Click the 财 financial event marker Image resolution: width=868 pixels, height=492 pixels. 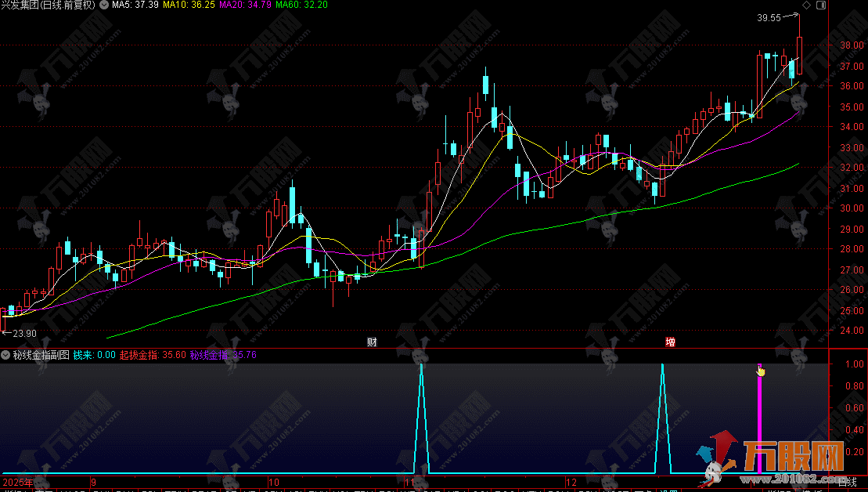tap(372, 342)
